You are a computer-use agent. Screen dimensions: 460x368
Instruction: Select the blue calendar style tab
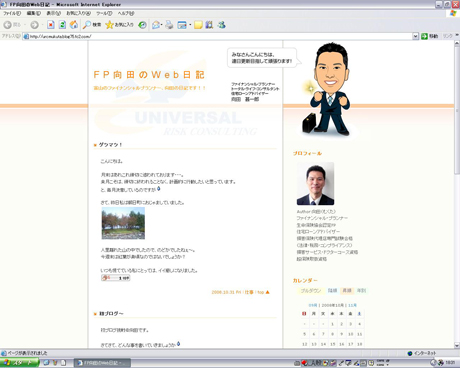(332, 291)
